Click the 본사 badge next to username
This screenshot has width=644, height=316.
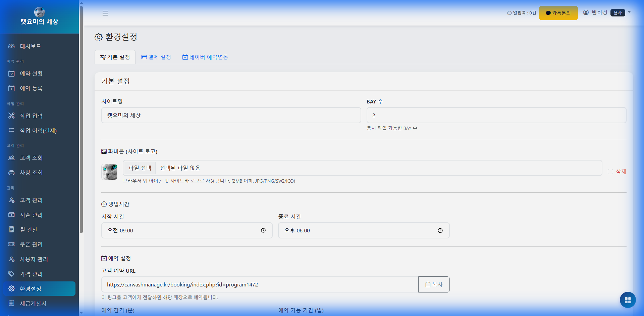[x=618, y=13]
